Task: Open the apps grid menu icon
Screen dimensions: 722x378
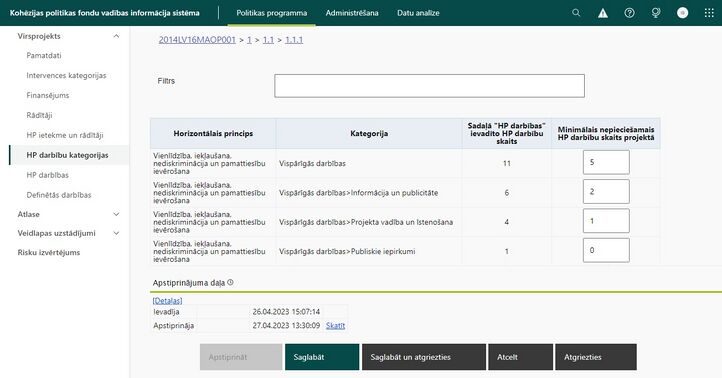Action: coord(709,13)
